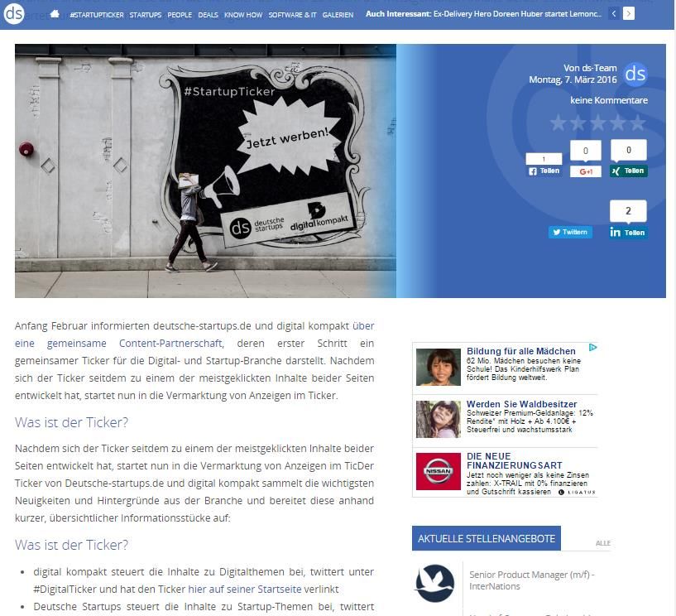Rate article with the first star
Screen dimensions: 676x616
[558, 123]
